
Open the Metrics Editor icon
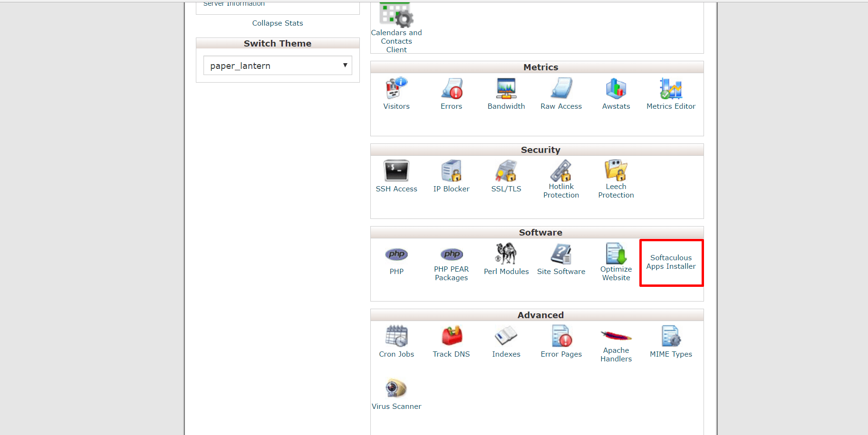click(671, 88)
